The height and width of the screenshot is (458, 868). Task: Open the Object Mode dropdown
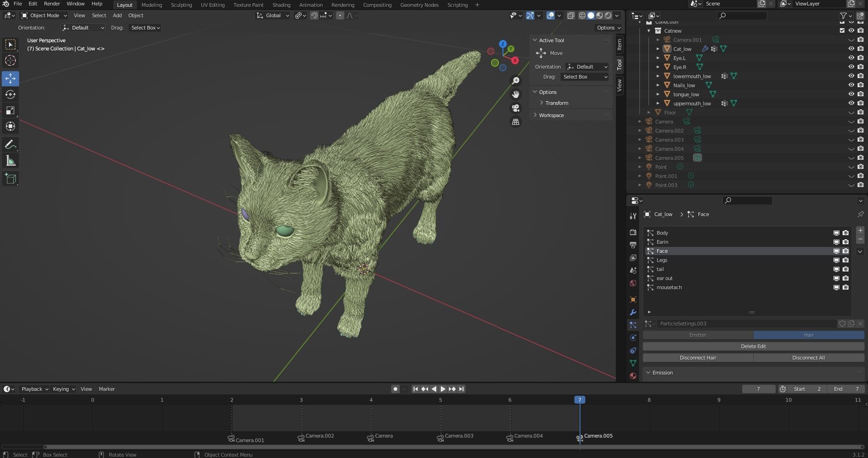point(44,15)
